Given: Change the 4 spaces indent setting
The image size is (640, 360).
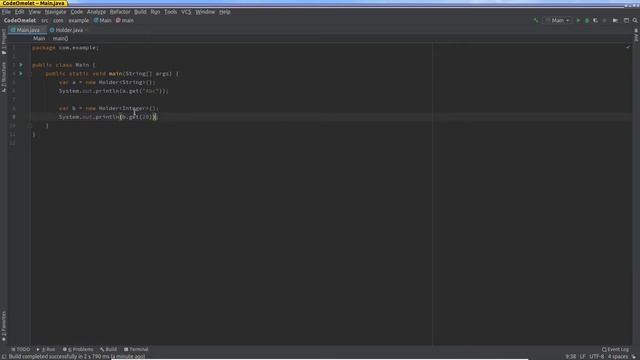Looking at the screenshot, I should [x=618, y=356].
